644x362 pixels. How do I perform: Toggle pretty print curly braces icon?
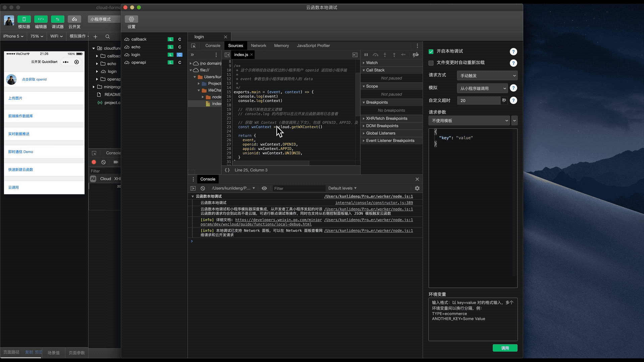227,170
